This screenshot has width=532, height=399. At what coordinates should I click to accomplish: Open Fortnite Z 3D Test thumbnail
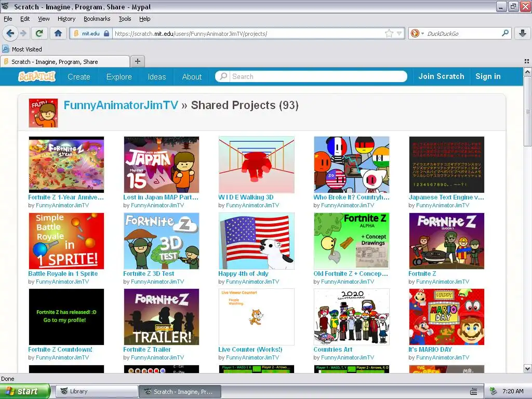162,241
